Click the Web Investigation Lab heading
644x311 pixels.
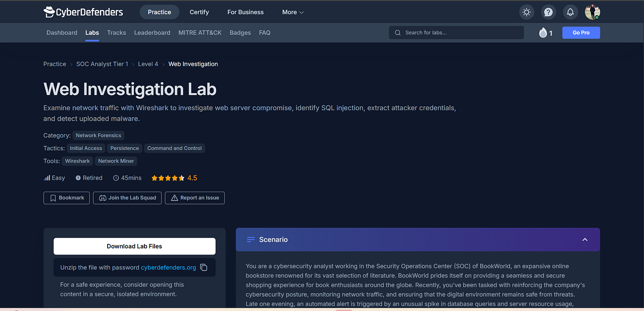coord(130,89)
